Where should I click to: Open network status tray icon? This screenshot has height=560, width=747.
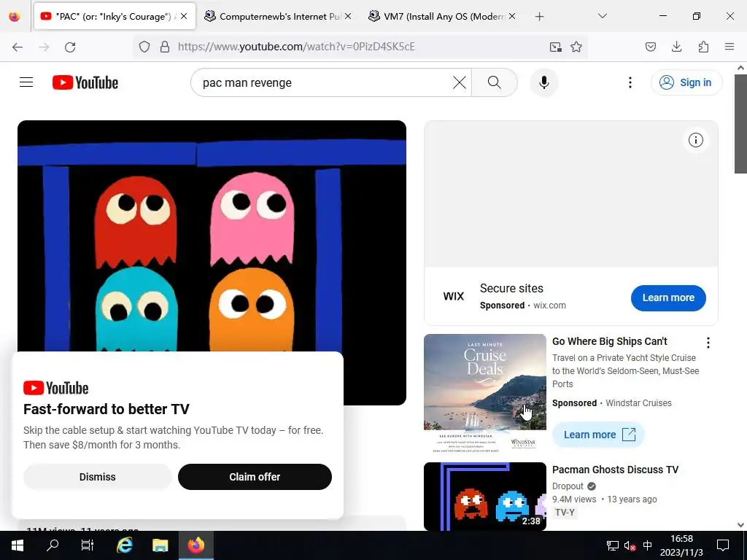tap(612, 545)
